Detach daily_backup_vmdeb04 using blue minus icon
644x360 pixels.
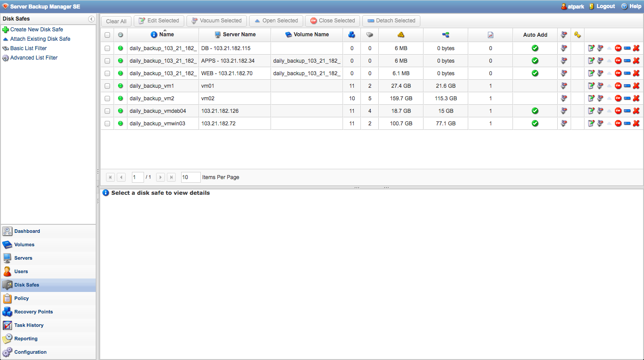click(x=627, y=111)
